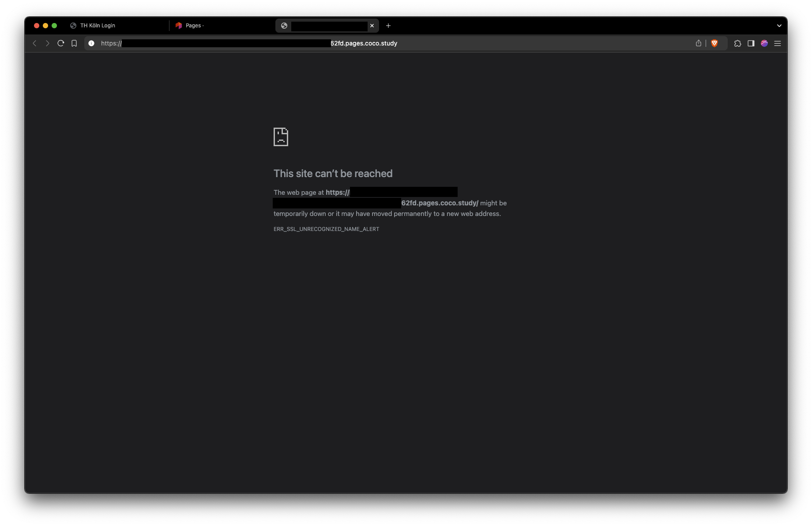Open the browser hamburger menu

(778, 43)
